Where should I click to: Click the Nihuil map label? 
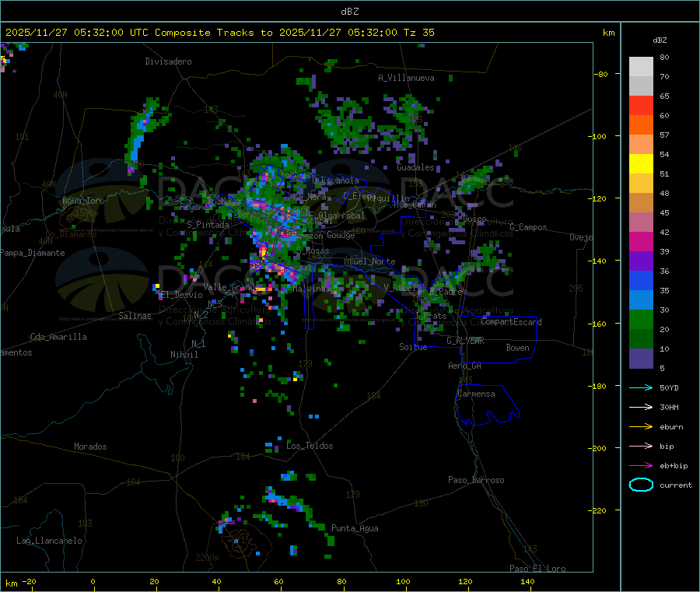point(184,355)
